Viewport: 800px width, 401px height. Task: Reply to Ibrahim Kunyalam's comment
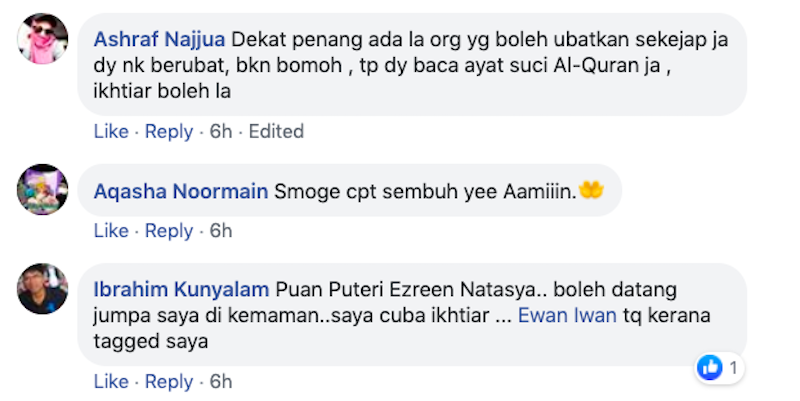[x=169, y=382]
